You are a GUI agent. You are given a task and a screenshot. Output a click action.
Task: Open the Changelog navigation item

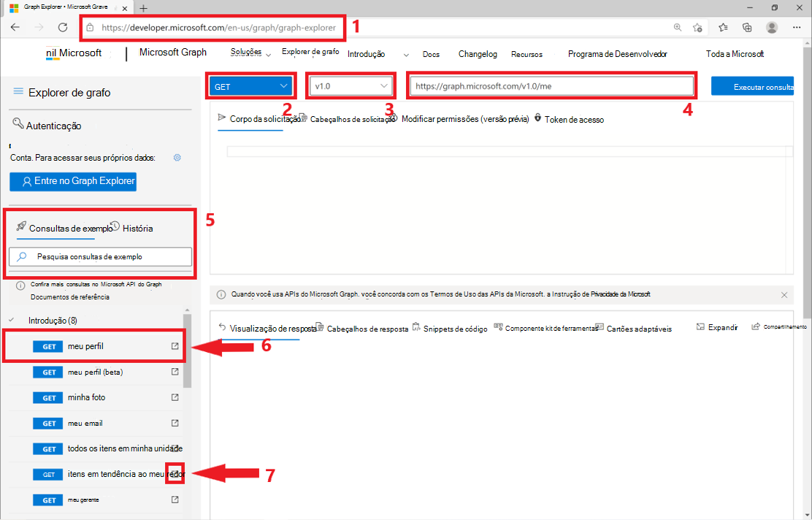coord(478,53)
